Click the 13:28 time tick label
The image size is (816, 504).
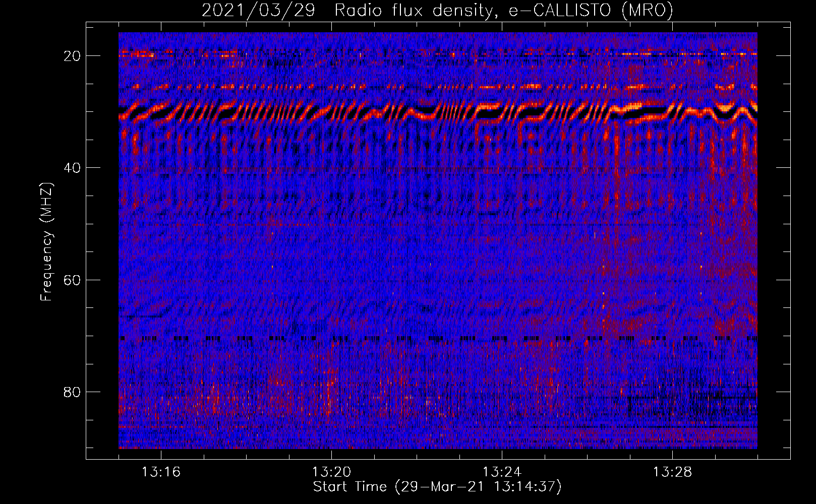pos(672,472)
